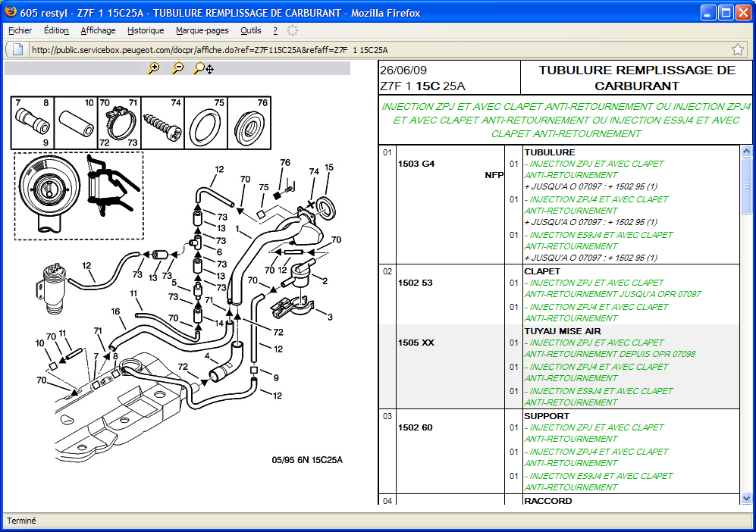Open the Outils menu
Image resolution: width=756 pixels, height=532 pixels.
coord(250,30)
